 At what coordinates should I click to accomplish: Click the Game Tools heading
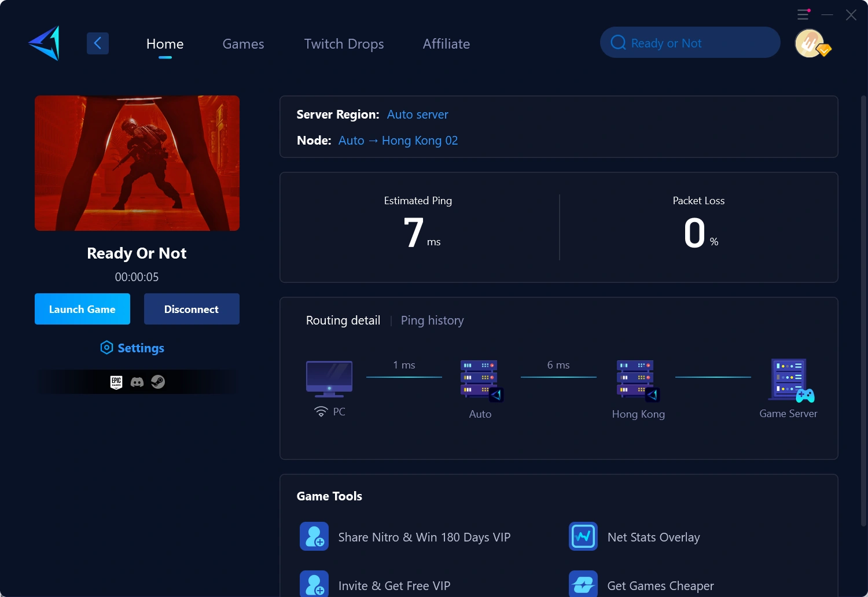[x=329, y=496]
